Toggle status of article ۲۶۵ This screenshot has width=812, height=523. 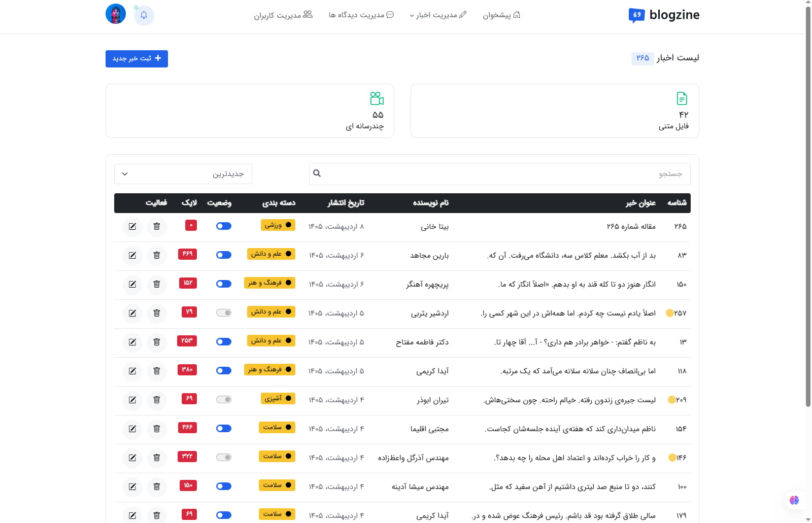[224, 226]
